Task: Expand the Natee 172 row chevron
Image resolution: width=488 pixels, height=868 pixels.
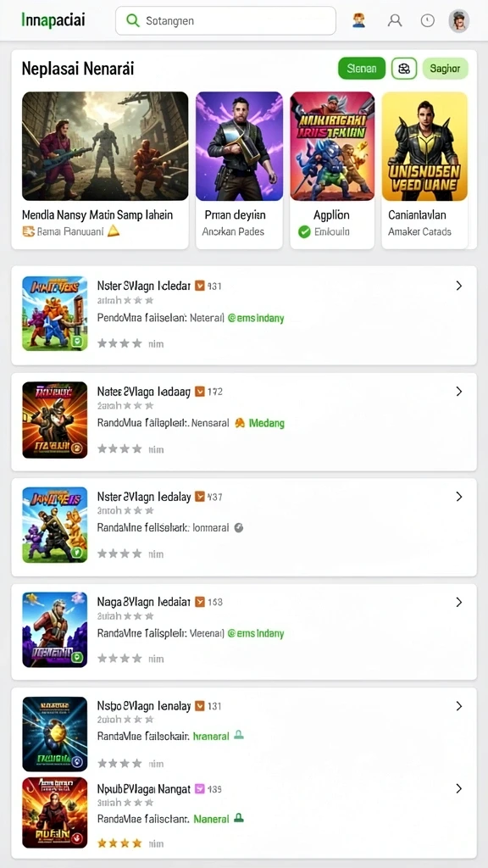Action: pos(458,392)
